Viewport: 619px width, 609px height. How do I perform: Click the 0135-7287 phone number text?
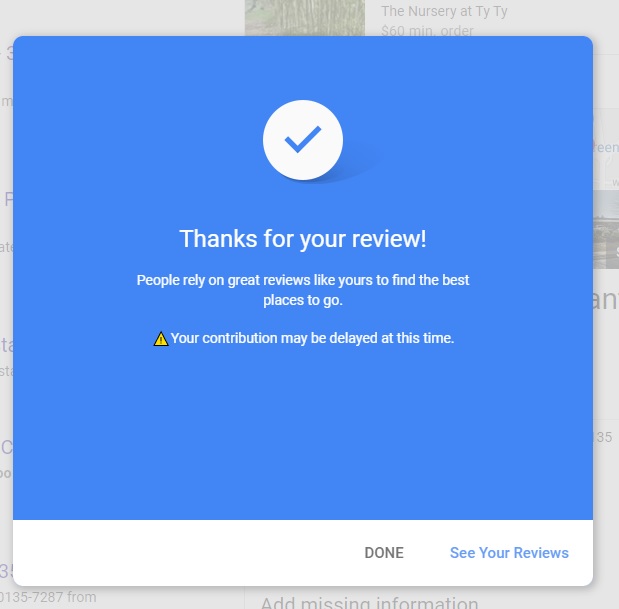(x=48, y=597)
